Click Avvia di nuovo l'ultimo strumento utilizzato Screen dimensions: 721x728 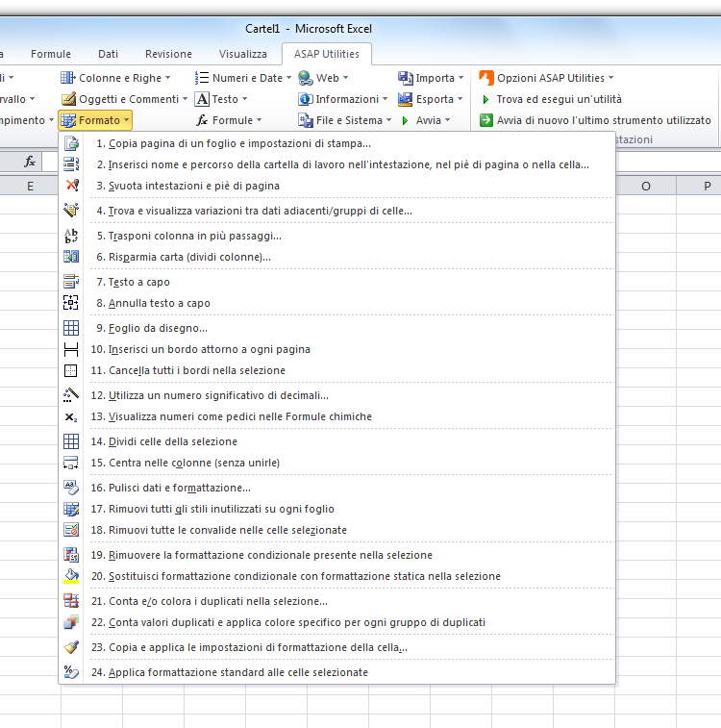tap(595, 120)
